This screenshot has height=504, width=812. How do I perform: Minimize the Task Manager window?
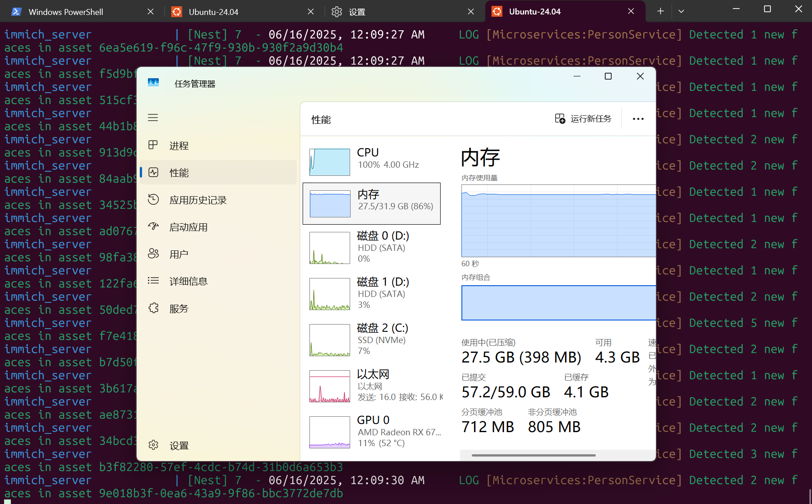click(577, 76)
